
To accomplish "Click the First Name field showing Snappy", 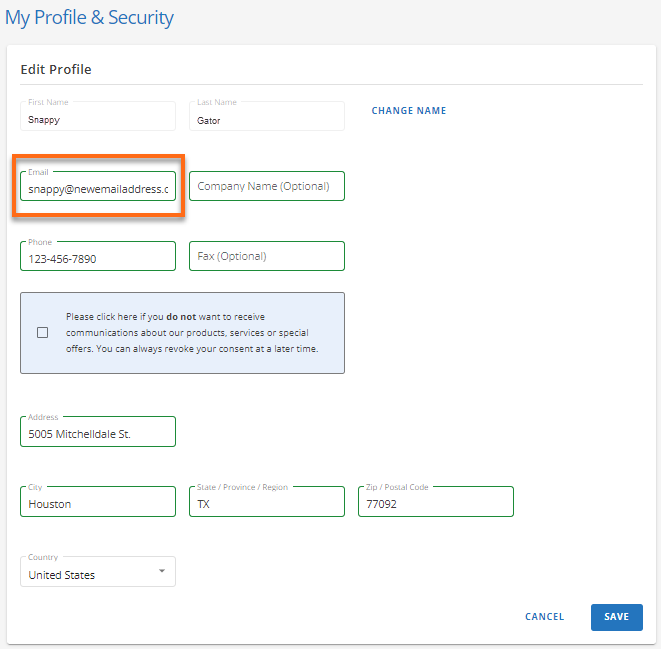I will (x=97, y=119).
